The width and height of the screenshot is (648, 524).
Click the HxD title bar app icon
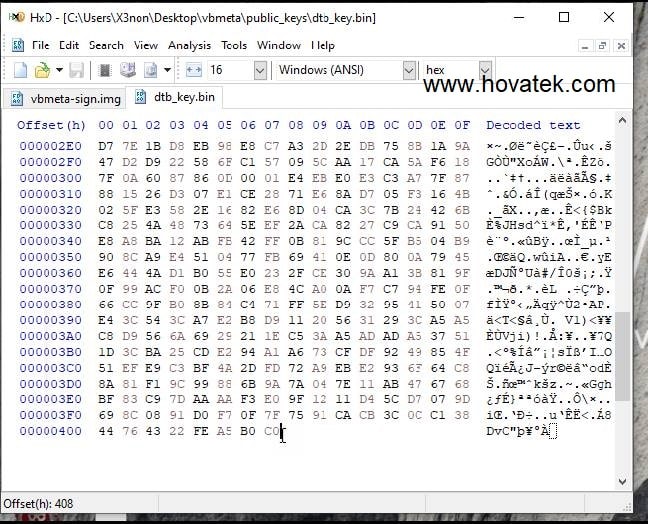[17, 17]
